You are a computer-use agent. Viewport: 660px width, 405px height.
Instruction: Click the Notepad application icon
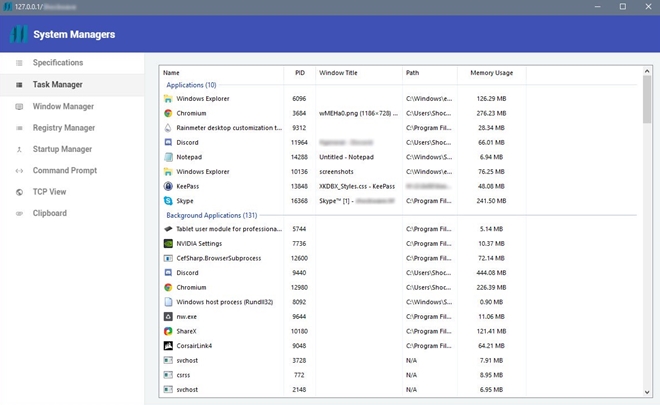click(x=168, y=157)
